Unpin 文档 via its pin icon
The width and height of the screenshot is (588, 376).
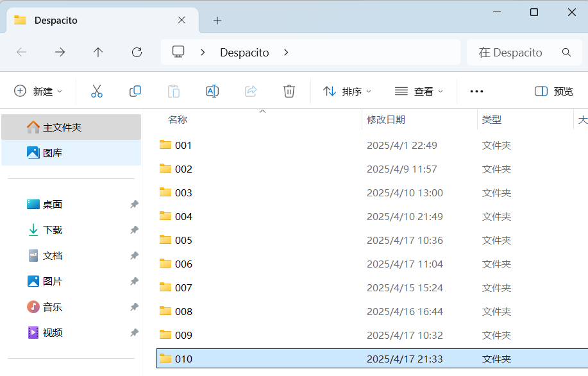click(x=134, y=256)
